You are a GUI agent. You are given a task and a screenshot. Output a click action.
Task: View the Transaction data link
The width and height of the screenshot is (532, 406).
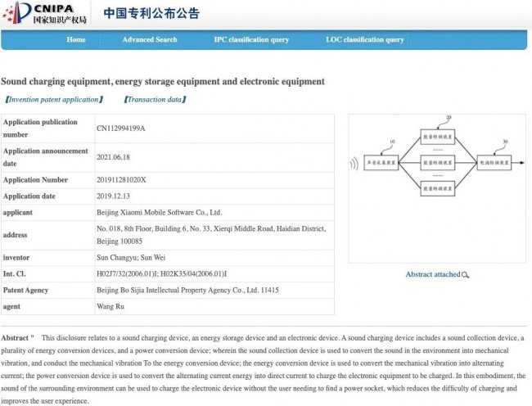point(155,100)
